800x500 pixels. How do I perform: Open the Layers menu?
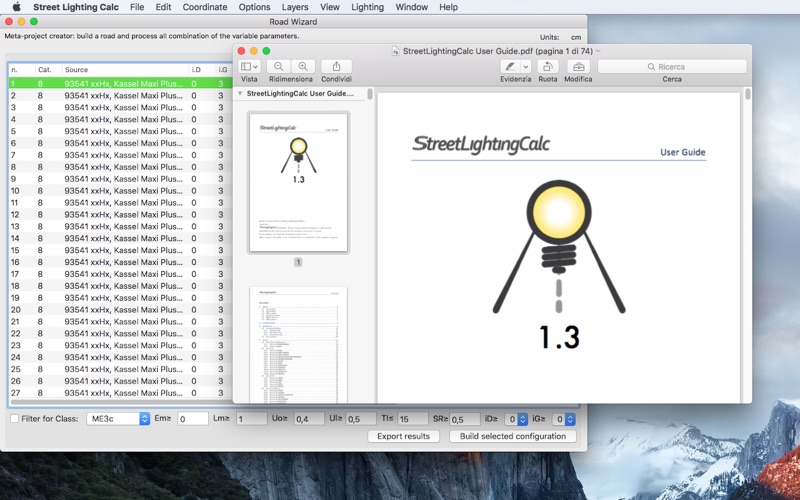(x=295, y=7)
